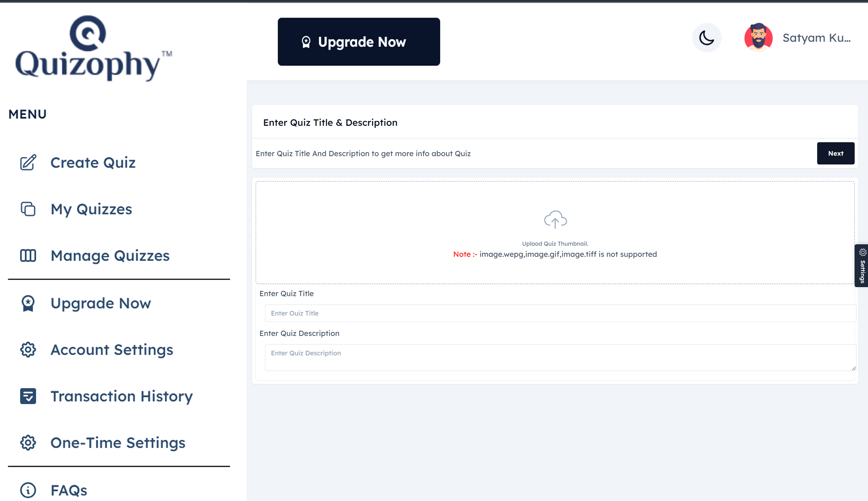Image resolution: width=868 pixels, height=501 pixels.
Task: Click Upgrade Now in sidebar menu
Action: (x=100, y=302)
